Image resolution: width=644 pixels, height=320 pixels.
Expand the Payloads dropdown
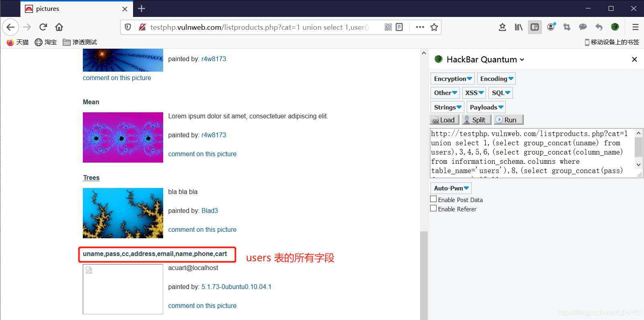[486, 107]
